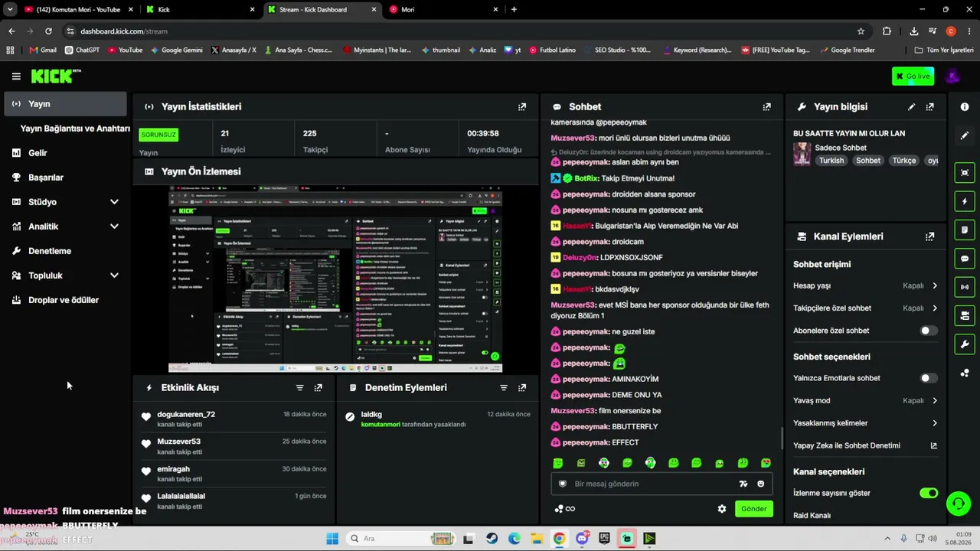The height and width of the screenshot is (551, 980).
Task: Click the Turkish tag in stream info
Action: (831, 161)
